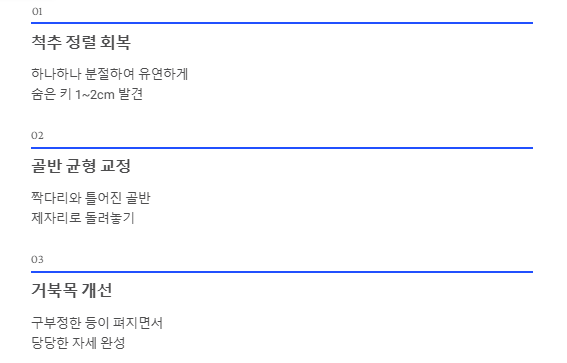567x363 pixels.
Task: Click the text "하나하나 분절하여 유연하게"
Action: coord(110,74)
